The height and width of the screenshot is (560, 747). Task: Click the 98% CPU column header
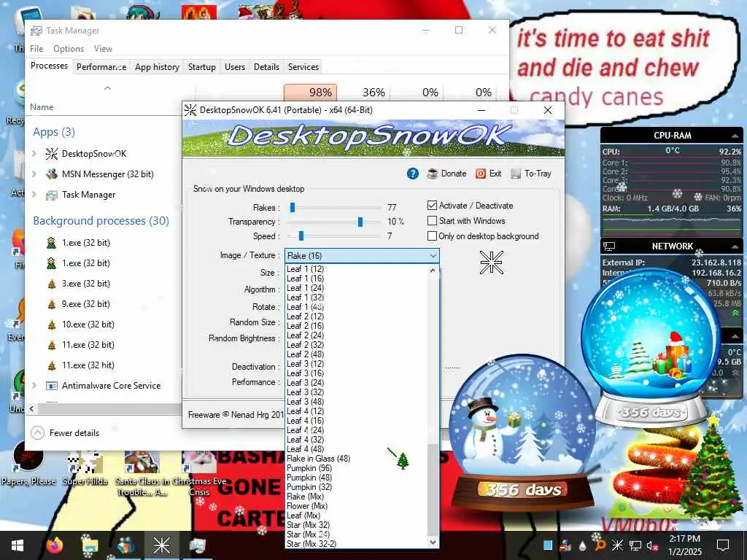(311, 93)
